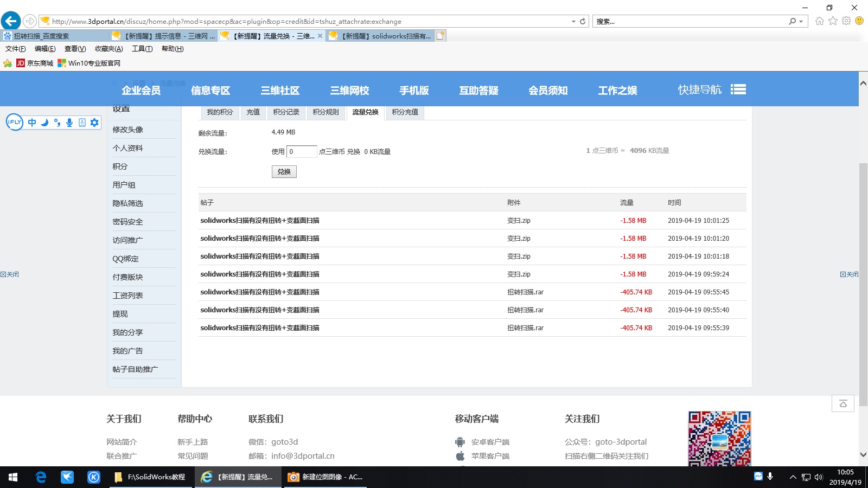The image size is (868, 488).
Task: Click the page scrollbar down arrow
Action: (x=863, y=454)
